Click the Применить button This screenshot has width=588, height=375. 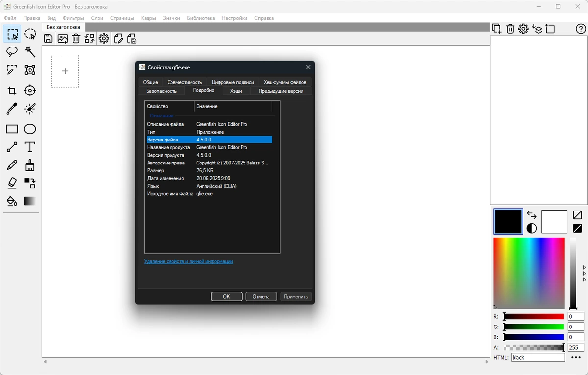tap(296, 296)
